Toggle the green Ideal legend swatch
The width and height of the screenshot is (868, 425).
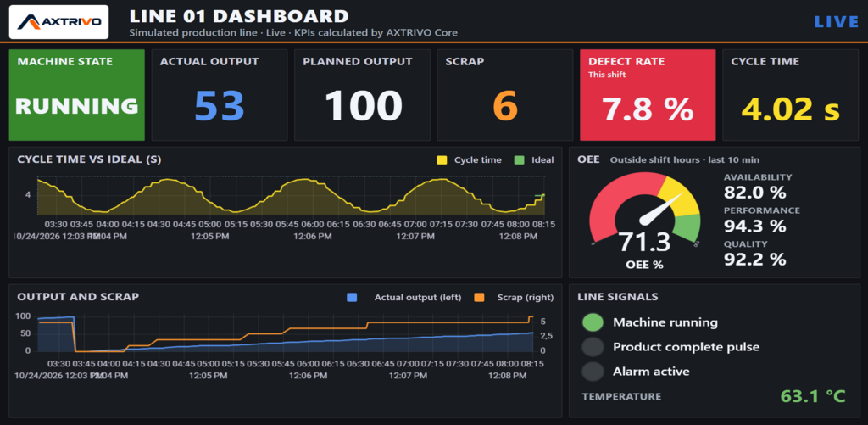(x=520, y=160)
